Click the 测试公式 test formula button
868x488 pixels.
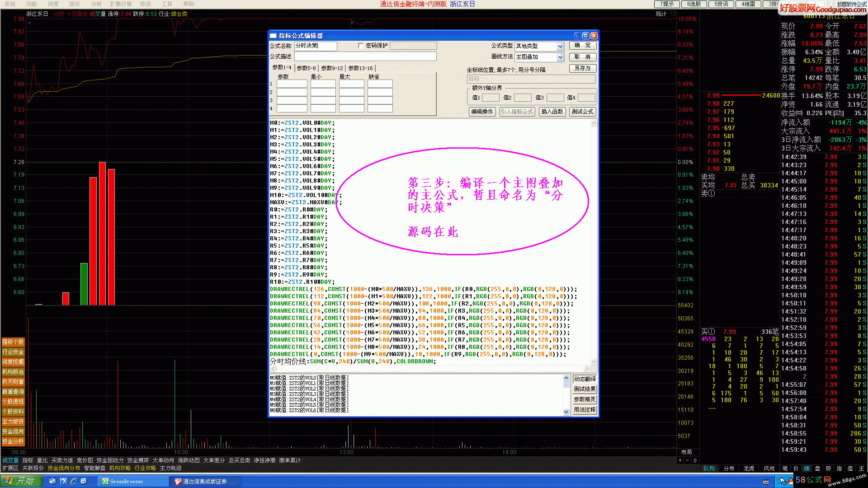582,112
